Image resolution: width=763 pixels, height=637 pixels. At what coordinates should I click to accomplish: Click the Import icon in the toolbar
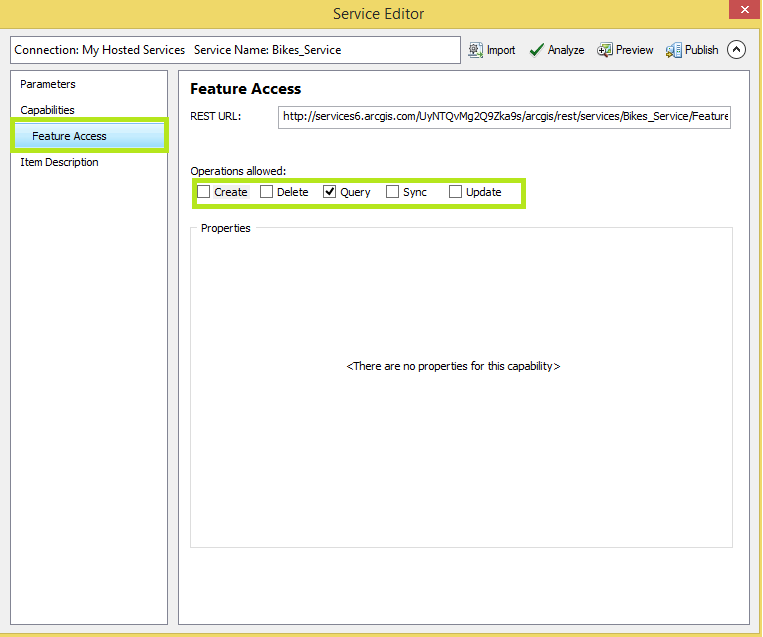[x=477, y=50]
